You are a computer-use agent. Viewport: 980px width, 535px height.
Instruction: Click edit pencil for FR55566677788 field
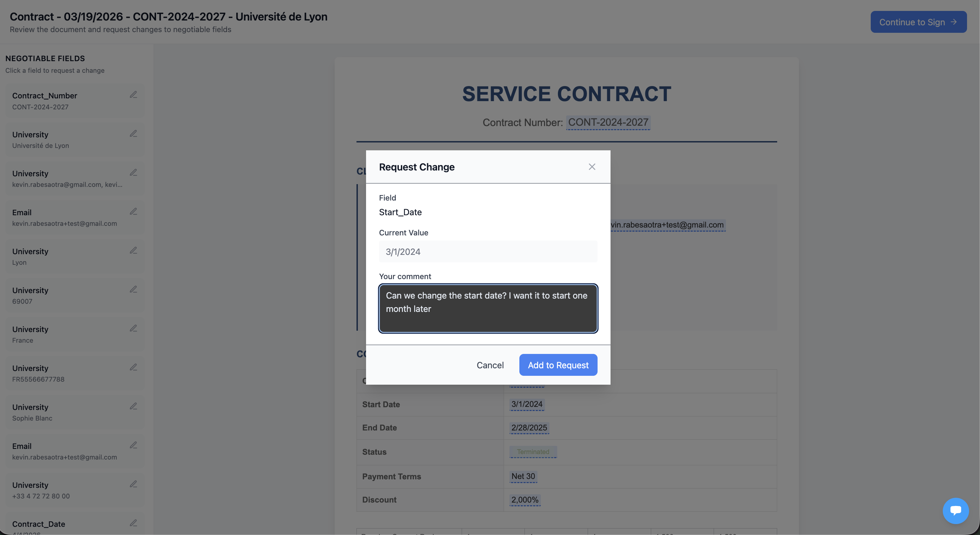(x=133, y=367)
